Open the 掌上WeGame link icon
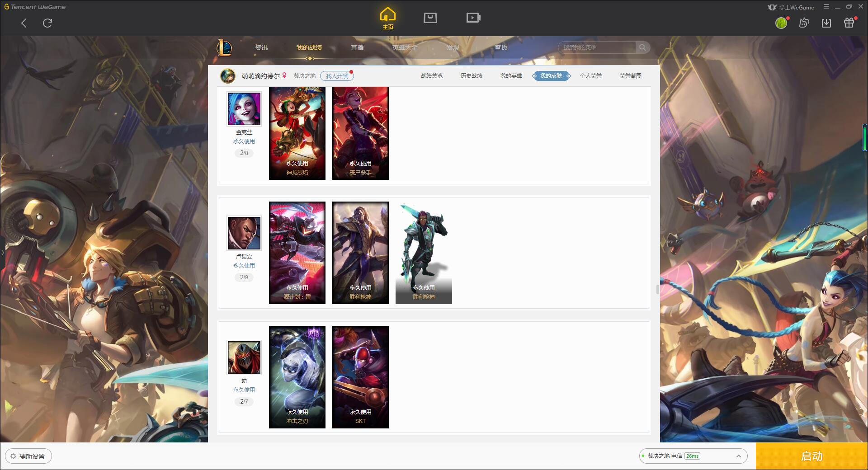This screenshot has height=470, width=868. coord(791,7)
